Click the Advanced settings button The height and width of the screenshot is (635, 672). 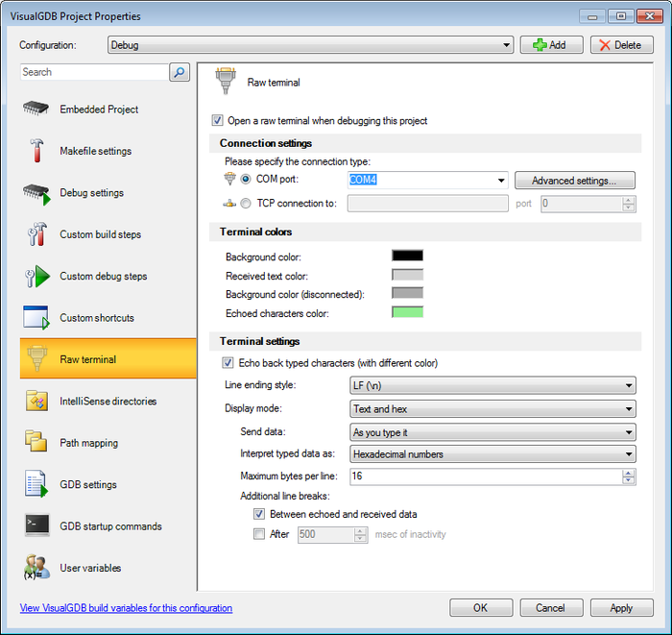click(575, 180)
